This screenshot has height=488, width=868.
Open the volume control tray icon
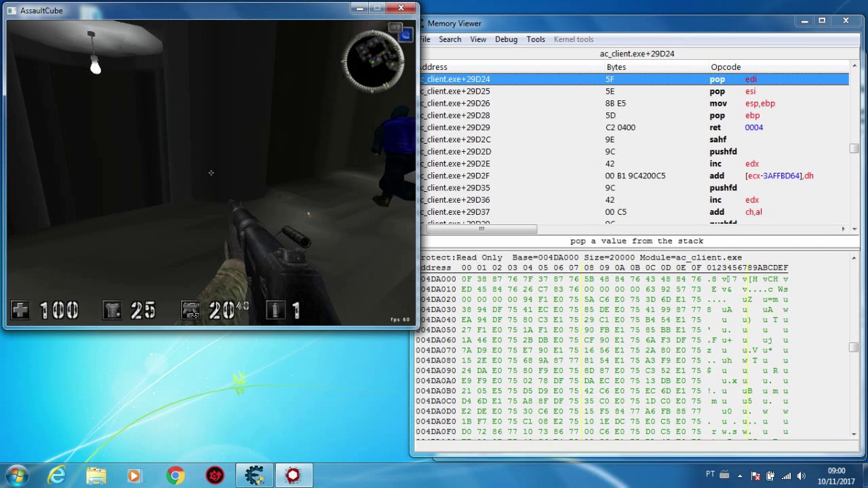click(802, 476)
